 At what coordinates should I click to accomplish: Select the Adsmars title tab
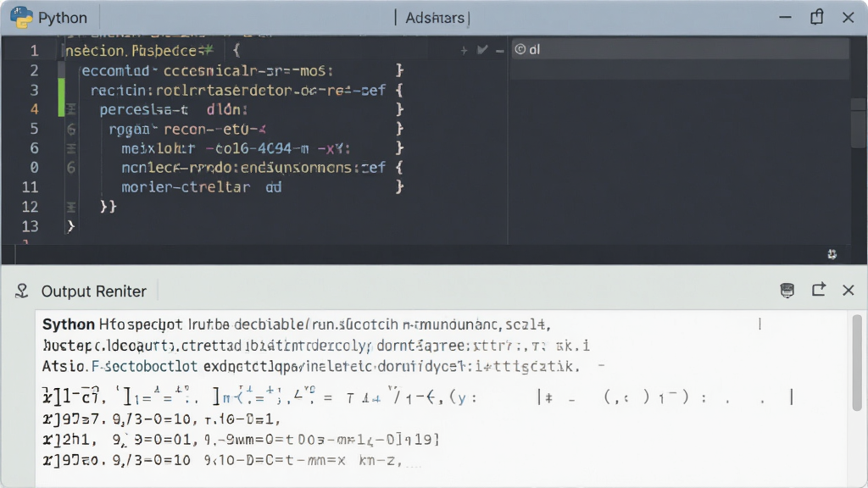(435, 18)
